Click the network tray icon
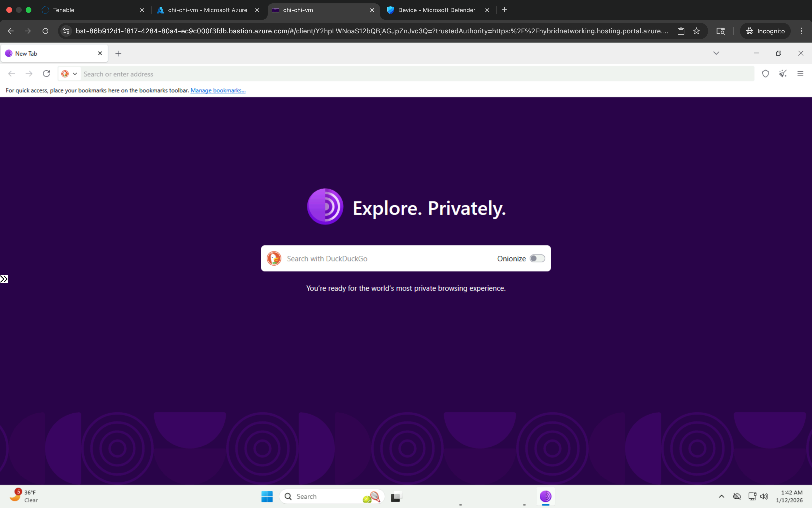This screenshot has width=812, height=508. pyautogui.click(x=752, y=496)
